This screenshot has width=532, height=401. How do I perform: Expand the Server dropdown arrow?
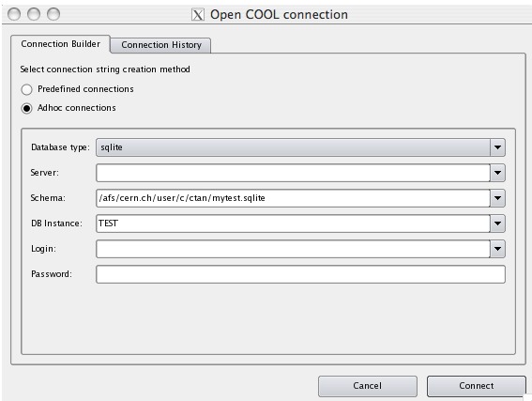pos(497,173)
